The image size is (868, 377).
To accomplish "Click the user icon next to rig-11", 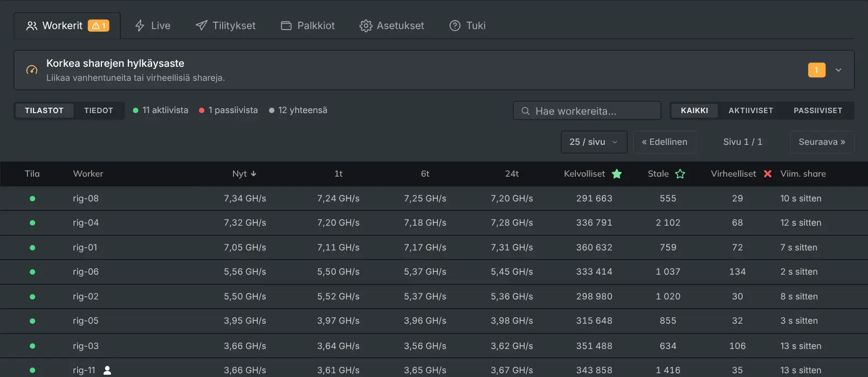I will click(107, 370).
